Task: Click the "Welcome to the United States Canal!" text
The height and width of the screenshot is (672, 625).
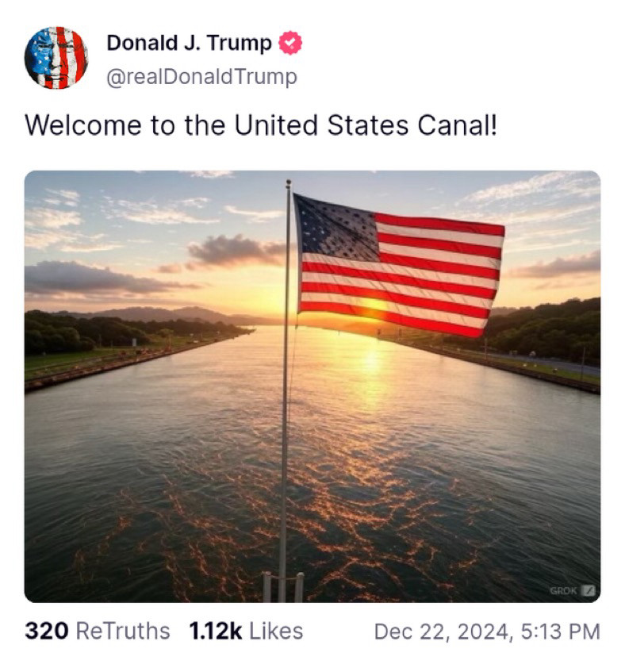Action: point(261,125)
